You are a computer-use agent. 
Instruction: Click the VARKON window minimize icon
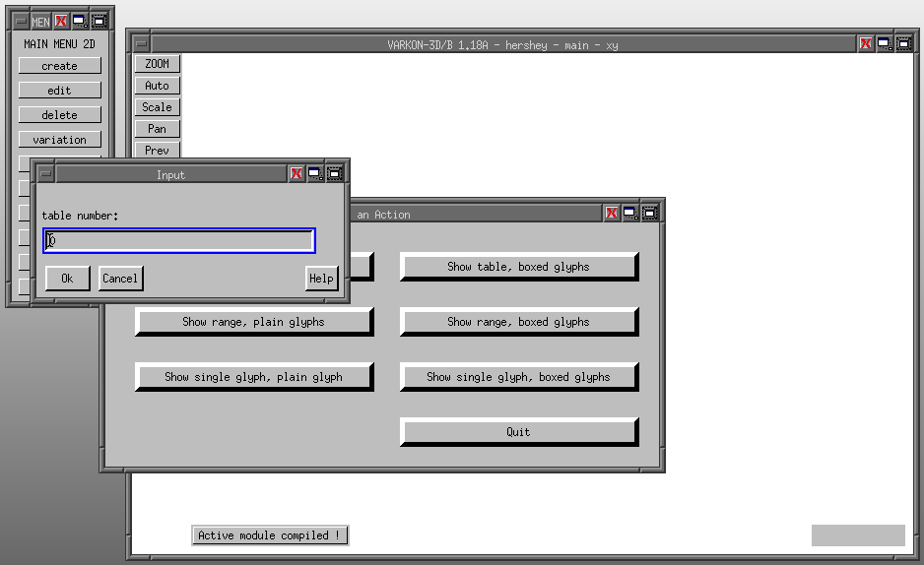pos(885,43)
